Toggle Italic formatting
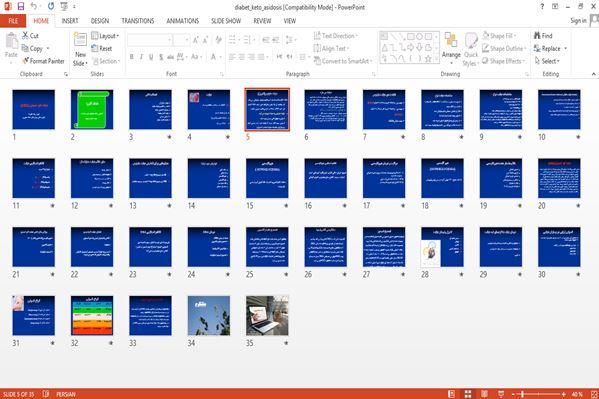The image size is (599, 399). click(x=141, y=57)
